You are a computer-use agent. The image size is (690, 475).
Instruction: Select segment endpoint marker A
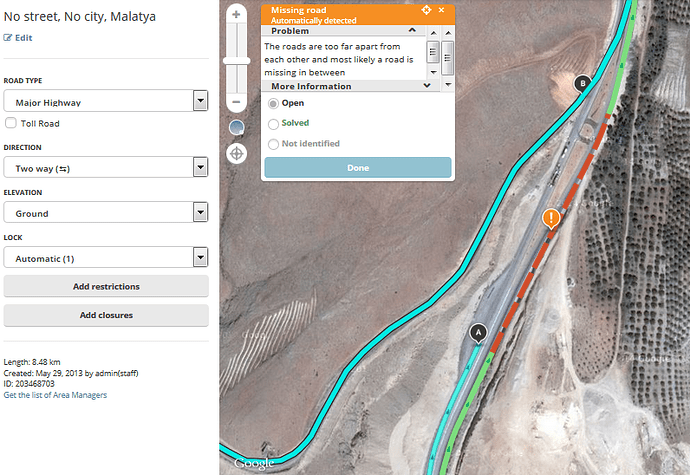tap(478, 332)
